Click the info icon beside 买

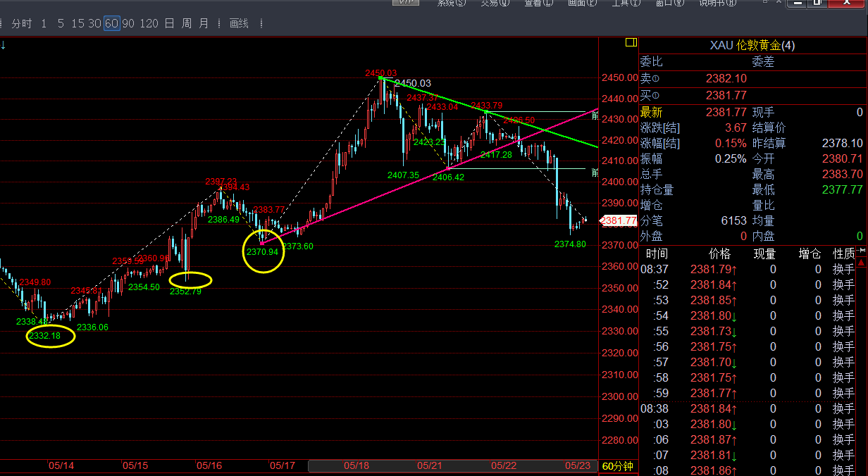[656, 96]
